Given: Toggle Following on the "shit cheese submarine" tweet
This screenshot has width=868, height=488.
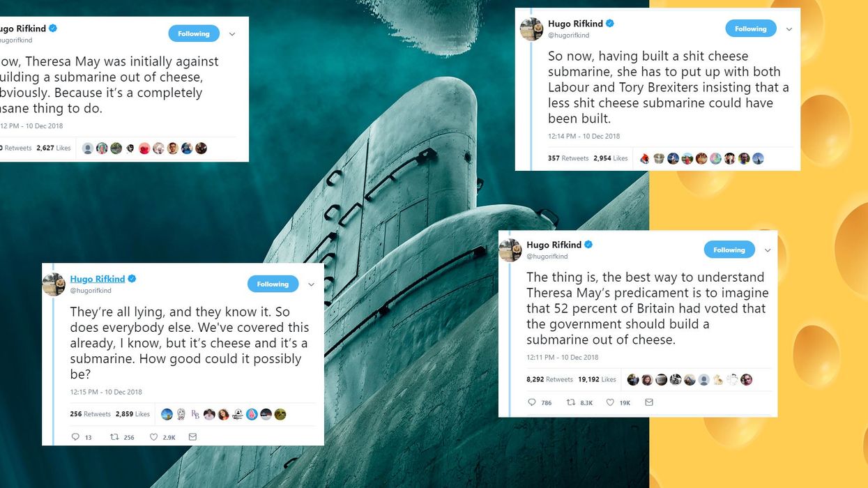Looking at the screenshot, I should pyautogui.click(x=751, y=29).
